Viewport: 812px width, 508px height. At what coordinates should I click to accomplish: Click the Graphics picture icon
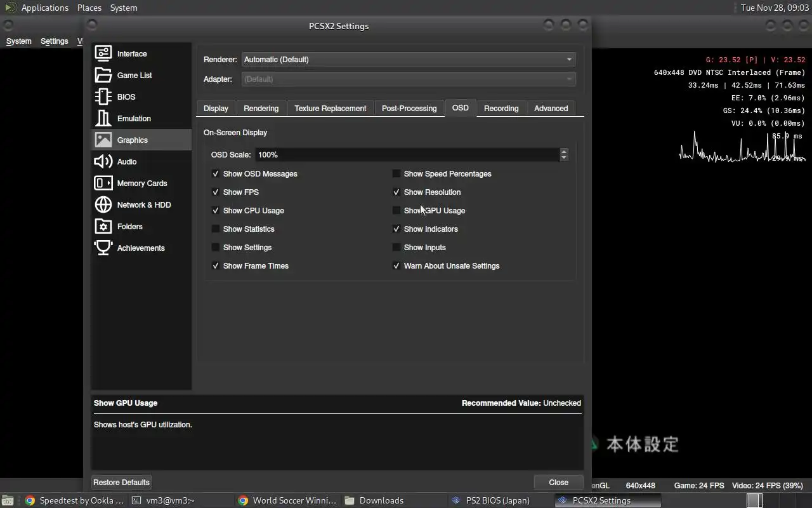click(x=103, y=140)
